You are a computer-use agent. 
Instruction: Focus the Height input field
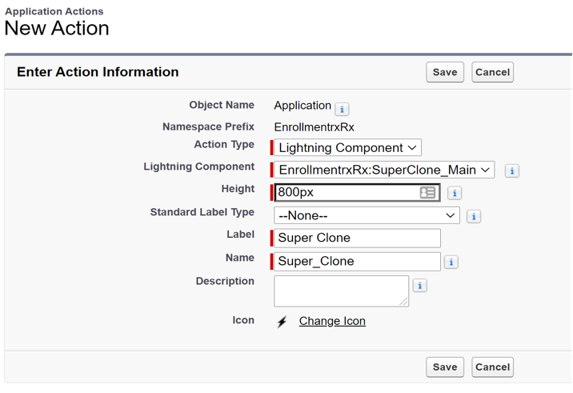pyautogui.click(x=357, y=192)
